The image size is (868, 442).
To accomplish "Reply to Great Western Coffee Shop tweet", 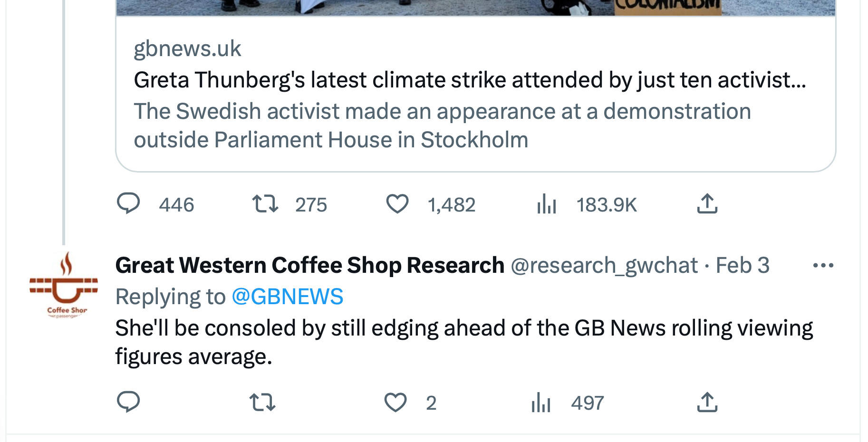I will 128,402.
